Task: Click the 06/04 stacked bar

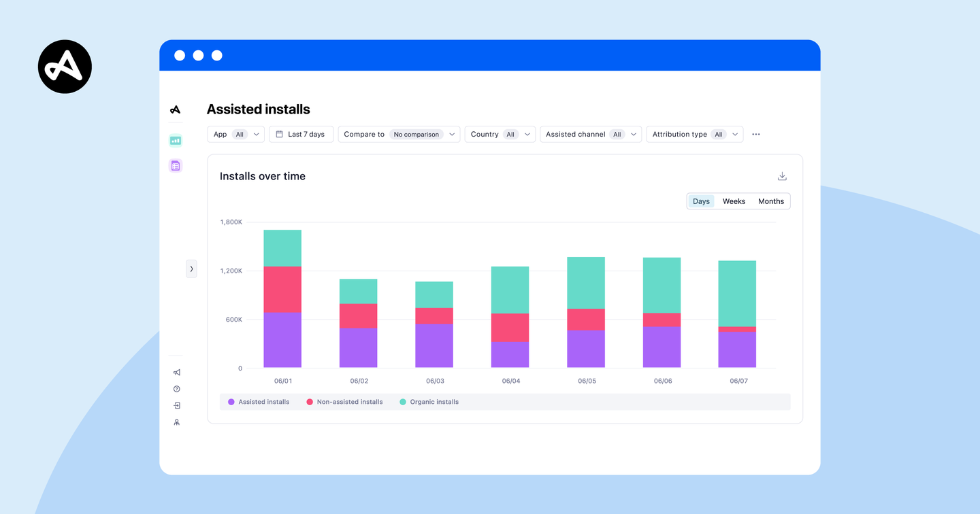Action: point(510,316)
